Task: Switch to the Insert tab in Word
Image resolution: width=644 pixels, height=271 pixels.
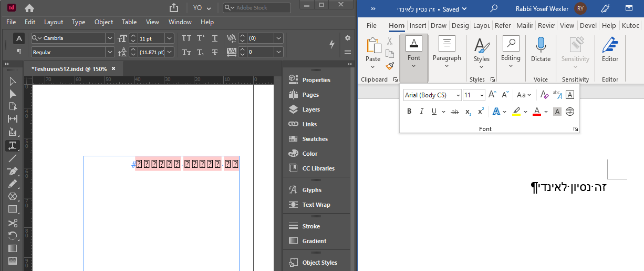Action: pyautogui.click(x=418, y=25)
